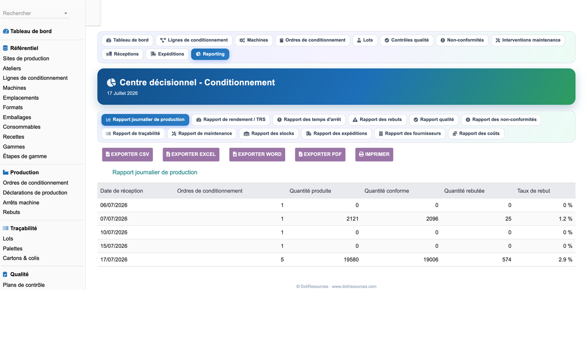This screenshot has width=588, height=364.
Task: Open the Rechercher dropdown arrow
Action: click(x=66, y=13)
